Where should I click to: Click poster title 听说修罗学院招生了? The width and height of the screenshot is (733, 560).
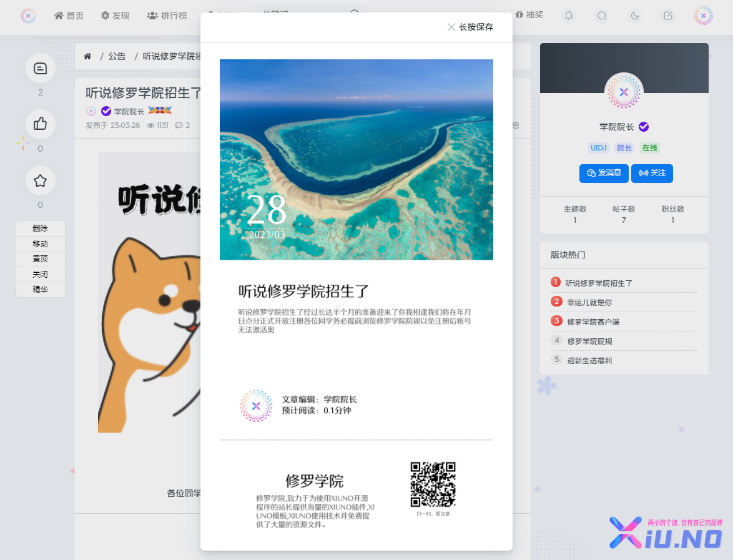[x=304, y=291]
